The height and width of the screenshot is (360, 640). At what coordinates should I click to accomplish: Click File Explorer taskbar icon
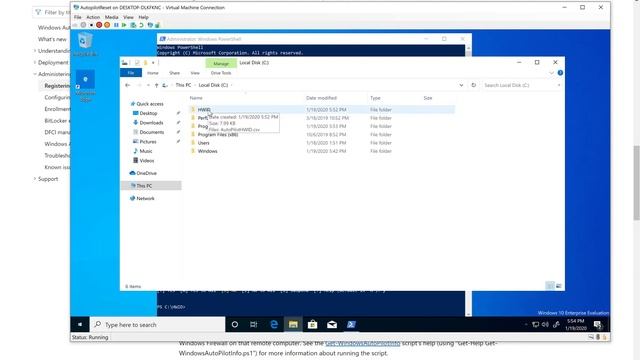[293, 324]
